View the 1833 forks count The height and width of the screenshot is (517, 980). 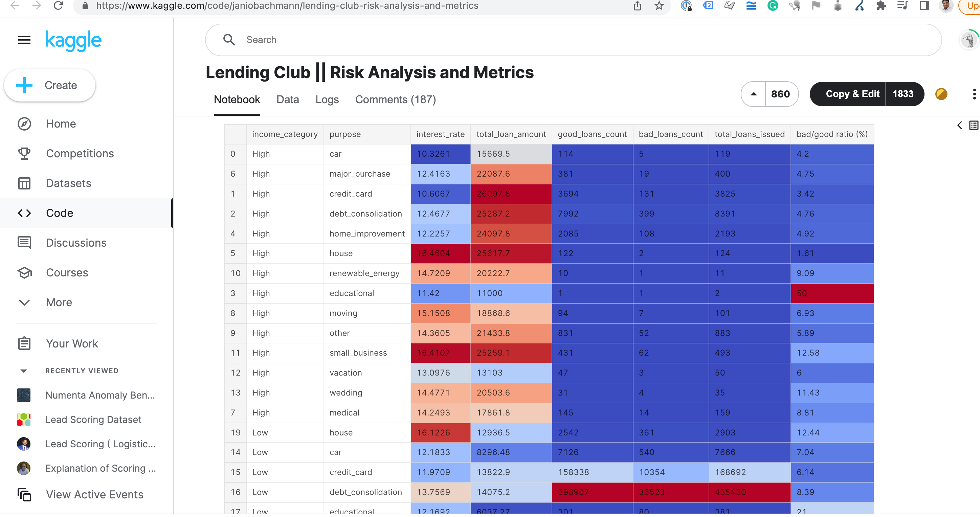tap(903, 94)
